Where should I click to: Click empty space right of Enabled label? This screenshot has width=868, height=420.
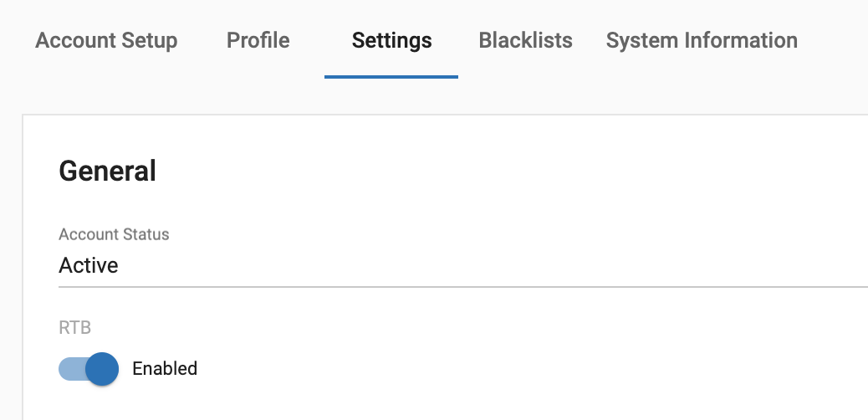(x=502, y=368)
